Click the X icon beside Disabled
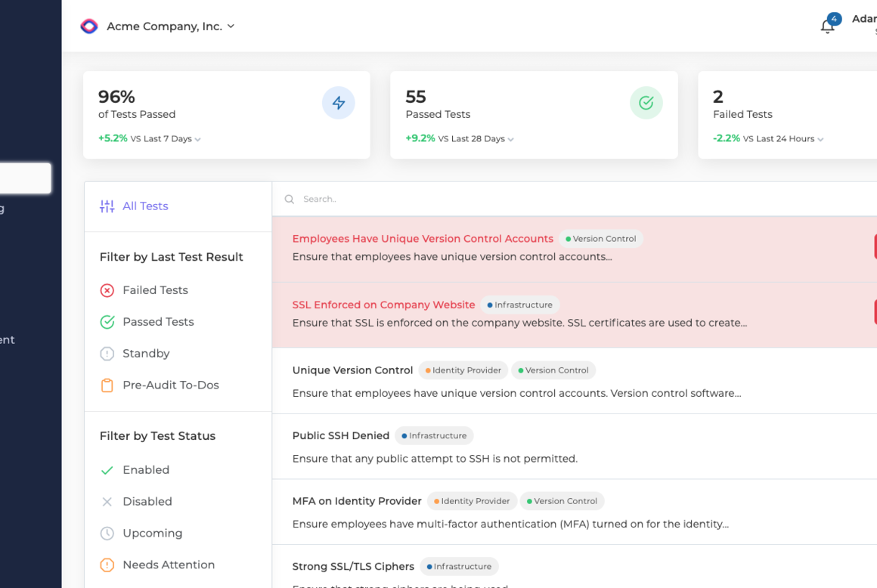Image resolution: width=877 pixels, height=588 pixels. tap(107, 502)
